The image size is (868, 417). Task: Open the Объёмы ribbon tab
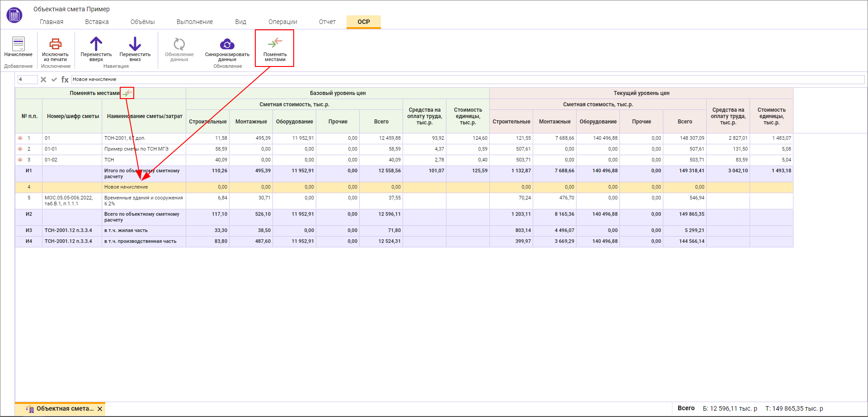tap(143, 22)
